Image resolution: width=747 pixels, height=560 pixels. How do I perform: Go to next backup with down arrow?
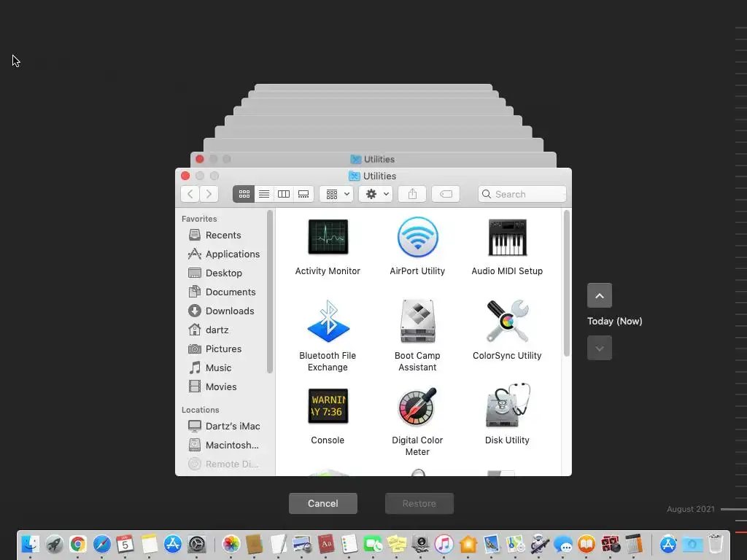click(600, 348)
